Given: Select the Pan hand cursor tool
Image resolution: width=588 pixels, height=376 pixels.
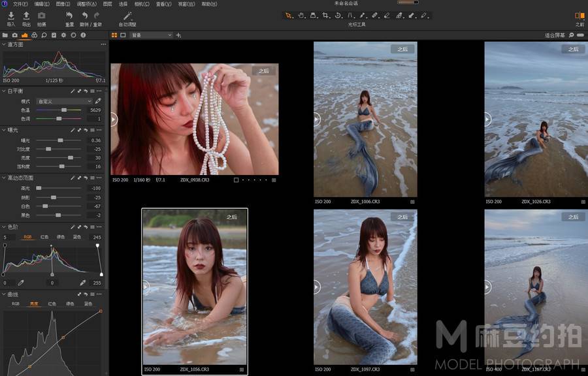Looking at the screenshot, I should (x=301, y=16).
